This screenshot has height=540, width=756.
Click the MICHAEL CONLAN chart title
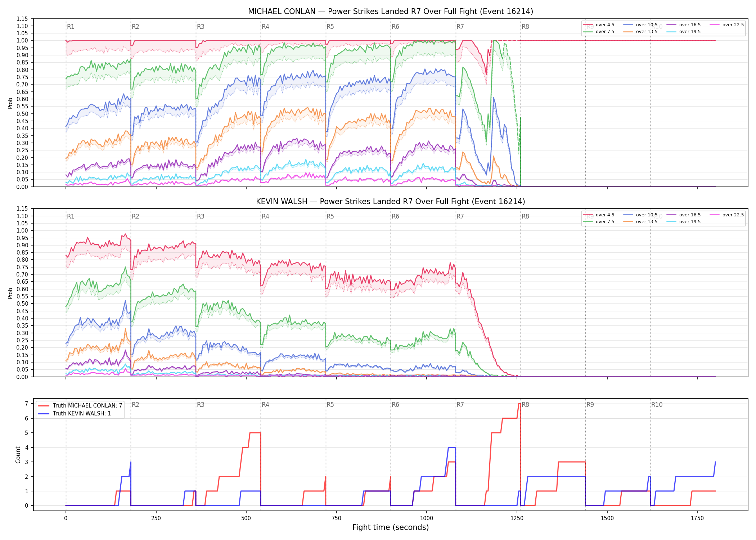391,12
